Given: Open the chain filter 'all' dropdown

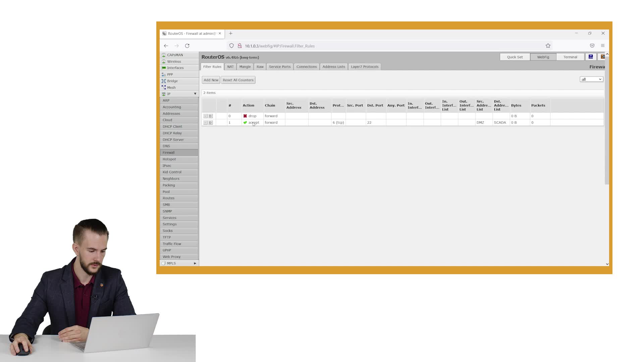Looking at the screenshot, I should [x=591, y=79].
